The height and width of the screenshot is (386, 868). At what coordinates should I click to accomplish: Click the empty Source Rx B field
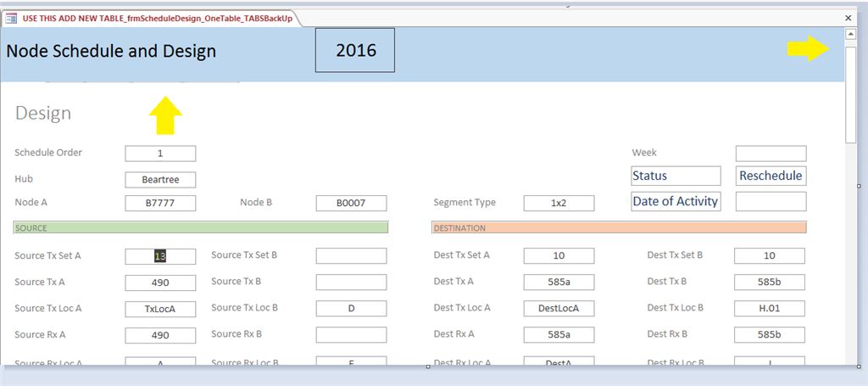[352, 334]
